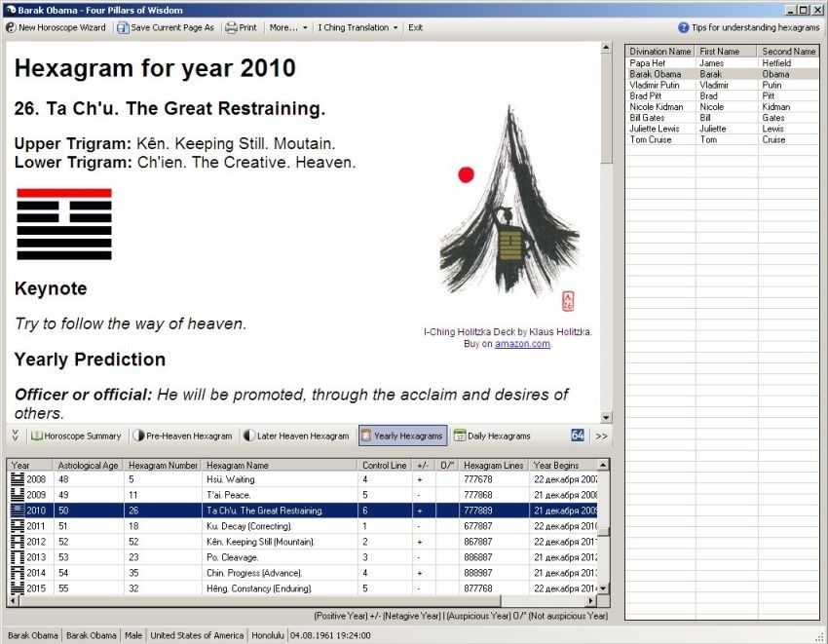The width and height of the screenshot is (828, 644).
Task: Click the New Horoscope Wizard icon
Action: (11, 27)
